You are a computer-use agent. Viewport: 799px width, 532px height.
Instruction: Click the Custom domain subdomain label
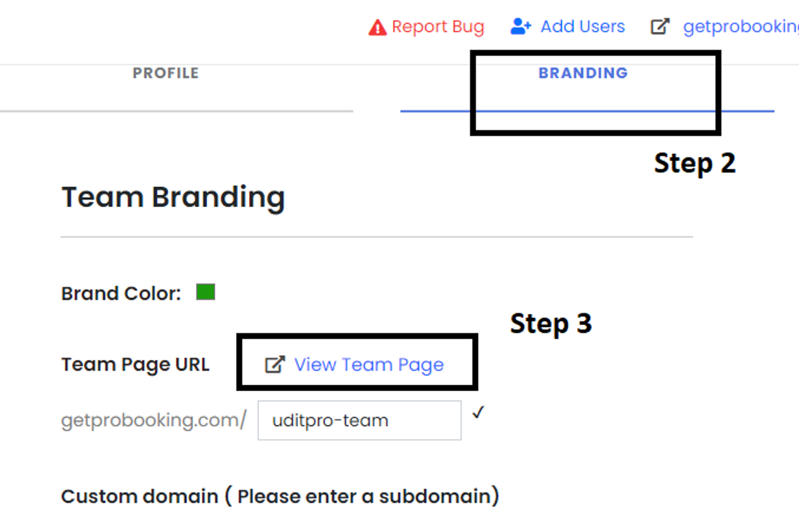point(280,496)
